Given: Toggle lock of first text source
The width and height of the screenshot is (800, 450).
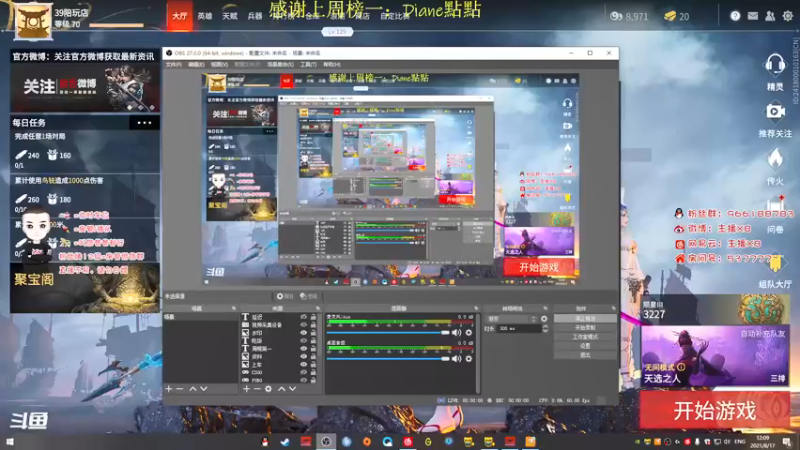Looking at the screenshot, I should tap(313, 317).
